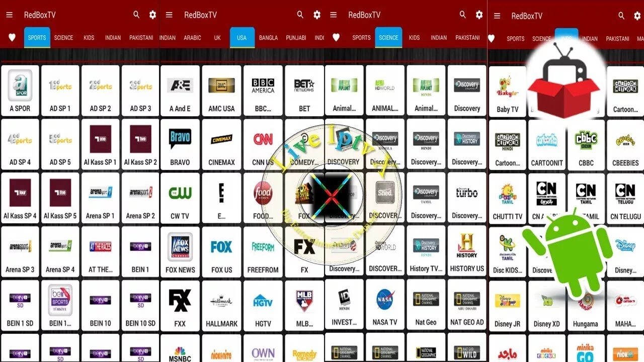Launch the HGTV channel
This screenshot has height=362, width=644.
(x=263, y=306)
